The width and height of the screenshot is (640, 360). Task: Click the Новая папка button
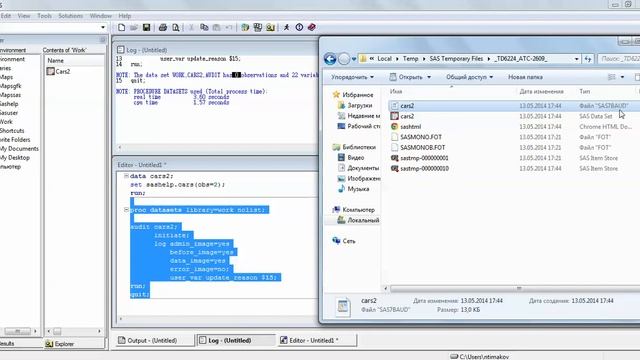[x=525, y=77]
